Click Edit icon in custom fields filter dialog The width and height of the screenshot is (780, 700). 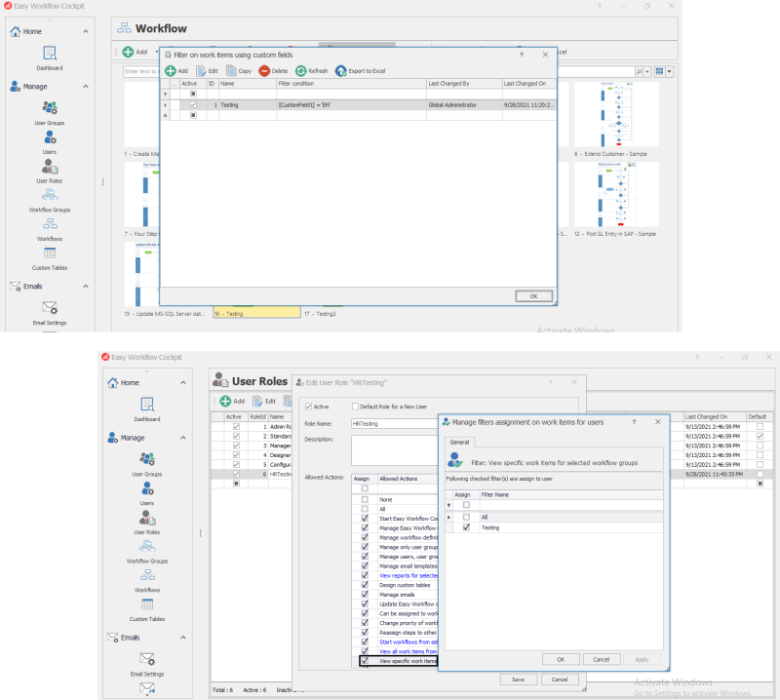click(201, 71)
